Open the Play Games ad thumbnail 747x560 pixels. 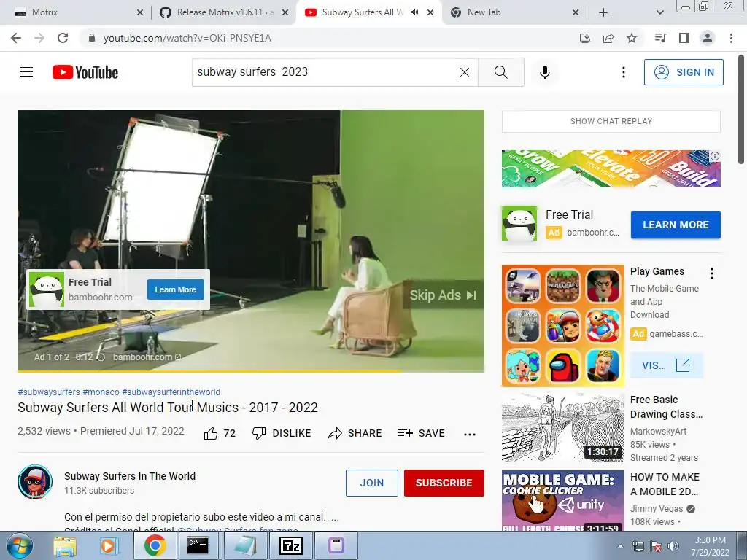pos(563,326)
